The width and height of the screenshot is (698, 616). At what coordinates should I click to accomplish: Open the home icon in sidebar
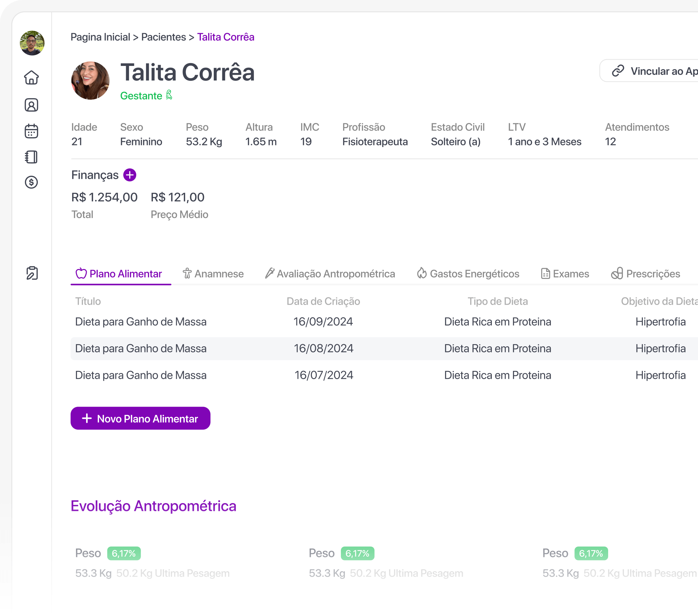pyautogui.click(x=32, y=78)
